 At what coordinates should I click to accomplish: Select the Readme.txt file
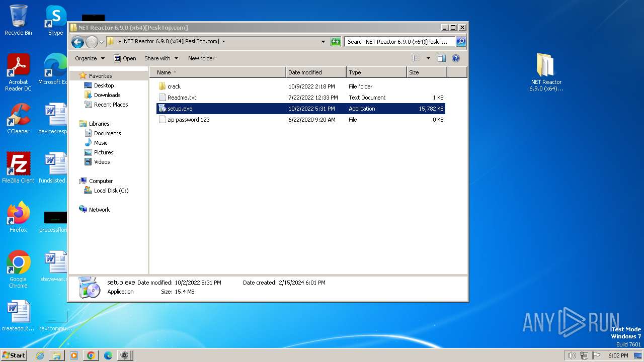pos(182,98)
